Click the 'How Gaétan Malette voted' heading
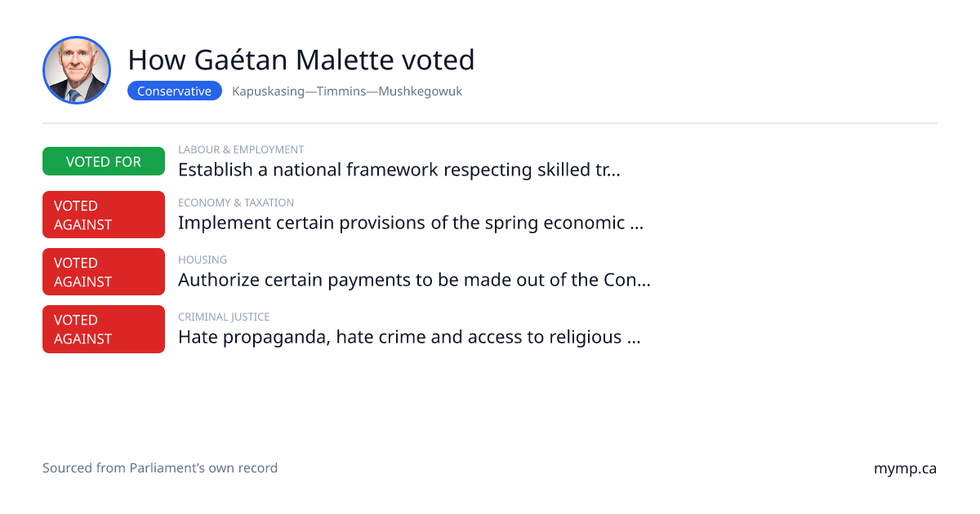This screenshot has width=980, height=514. 301,60
